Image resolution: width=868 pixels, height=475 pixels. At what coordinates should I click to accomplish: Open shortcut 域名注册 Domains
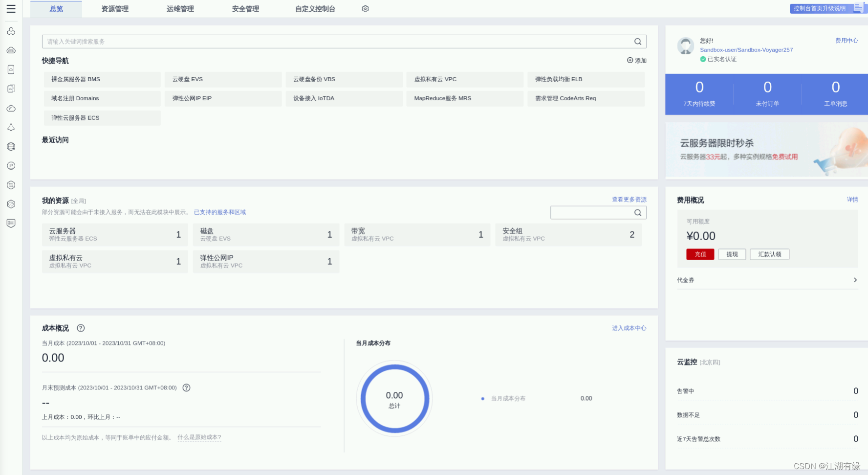pos(102,98)
